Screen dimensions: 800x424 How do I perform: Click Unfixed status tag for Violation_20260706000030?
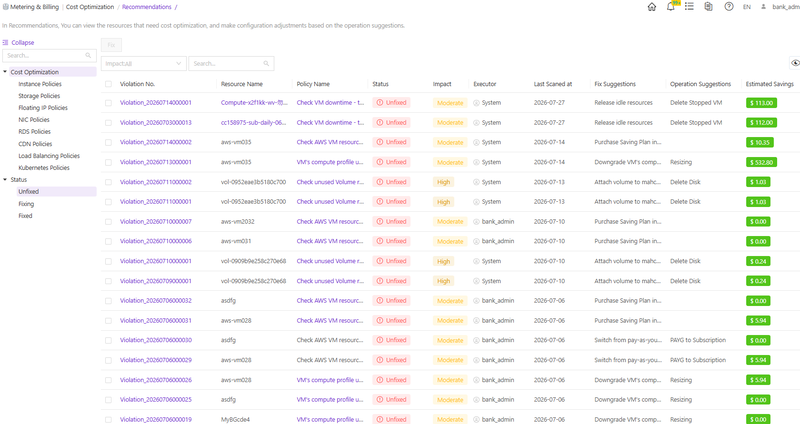(x=391, y=340)
